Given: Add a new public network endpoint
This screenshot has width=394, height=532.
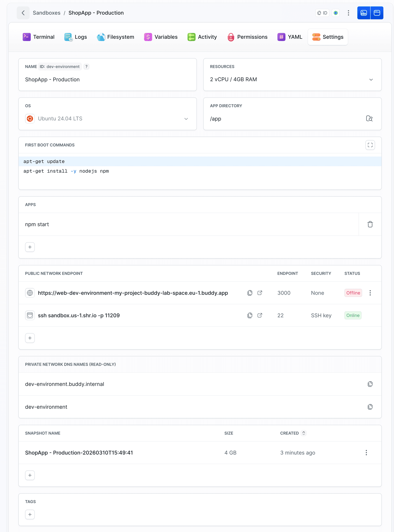Looking at the screenshot, I should (x=30, y=338).
